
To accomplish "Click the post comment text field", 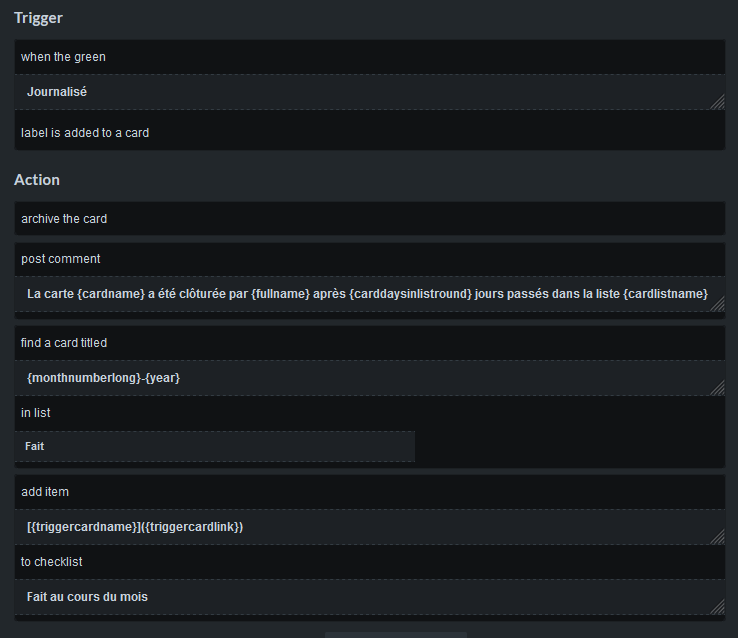I will click(x=369, y=294).
